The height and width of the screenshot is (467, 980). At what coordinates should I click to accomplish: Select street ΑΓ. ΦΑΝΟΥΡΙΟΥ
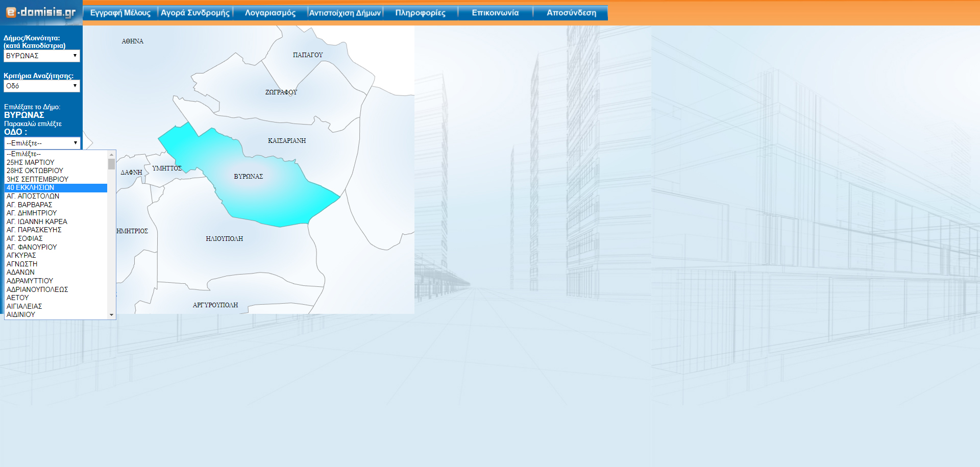click(x=56, y=247)
